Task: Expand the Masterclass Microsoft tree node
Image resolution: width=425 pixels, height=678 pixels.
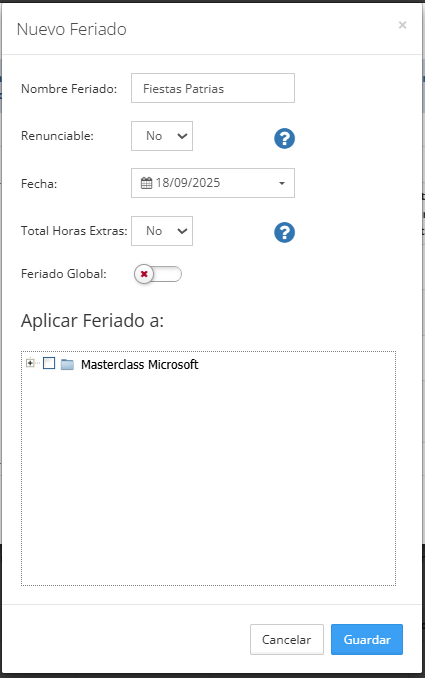Action: pos(30,363)
